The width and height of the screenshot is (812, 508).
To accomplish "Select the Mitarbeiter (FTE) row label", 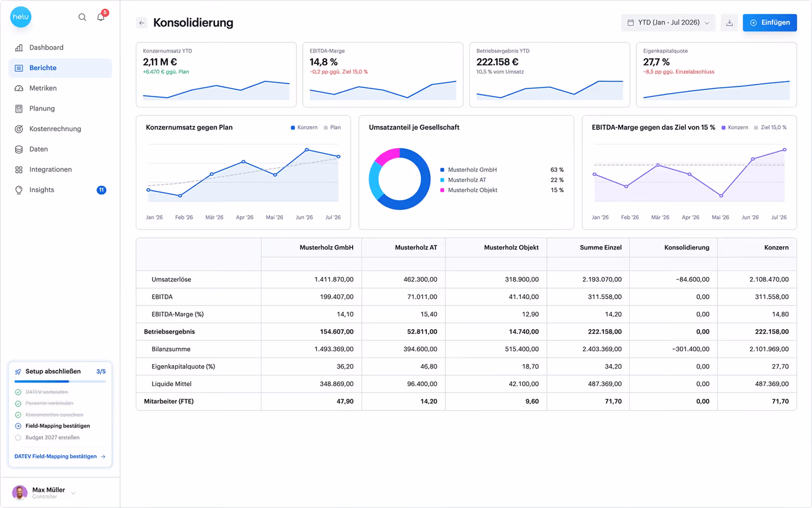I will (169, 401).
